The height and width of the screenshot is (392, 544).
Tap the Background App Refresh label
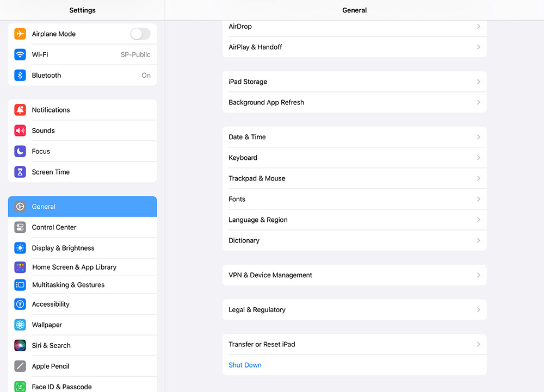click(267, 102)
